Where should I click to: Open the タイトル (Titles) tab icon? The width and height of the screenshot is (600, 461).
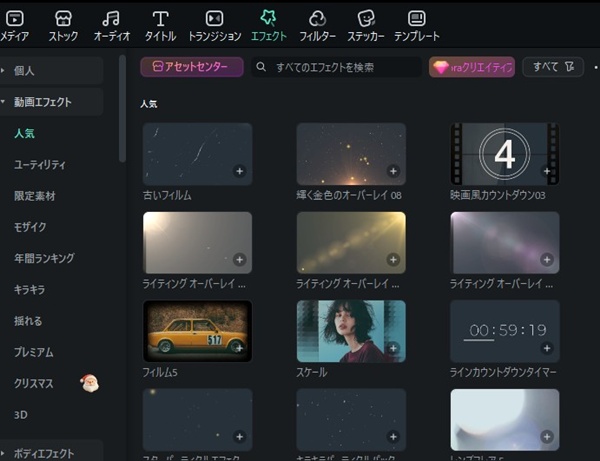[160, 19]
